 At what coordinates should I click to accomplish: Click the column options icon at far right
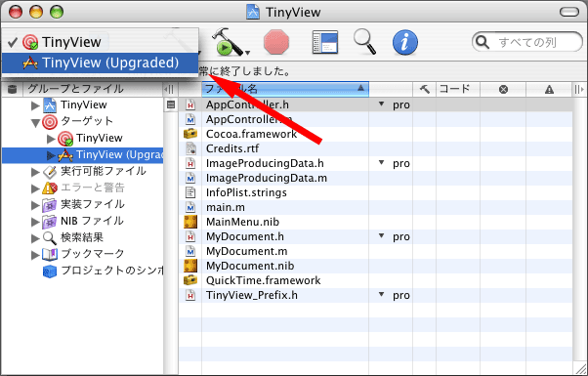click(x=579, y=89)
